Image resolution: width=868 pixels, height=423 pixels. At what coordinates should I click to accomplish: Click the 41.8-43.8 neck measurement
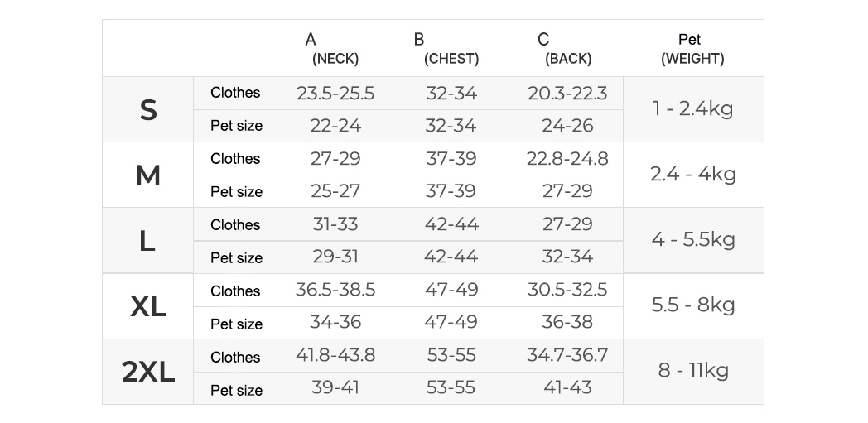tap(335, 355)
